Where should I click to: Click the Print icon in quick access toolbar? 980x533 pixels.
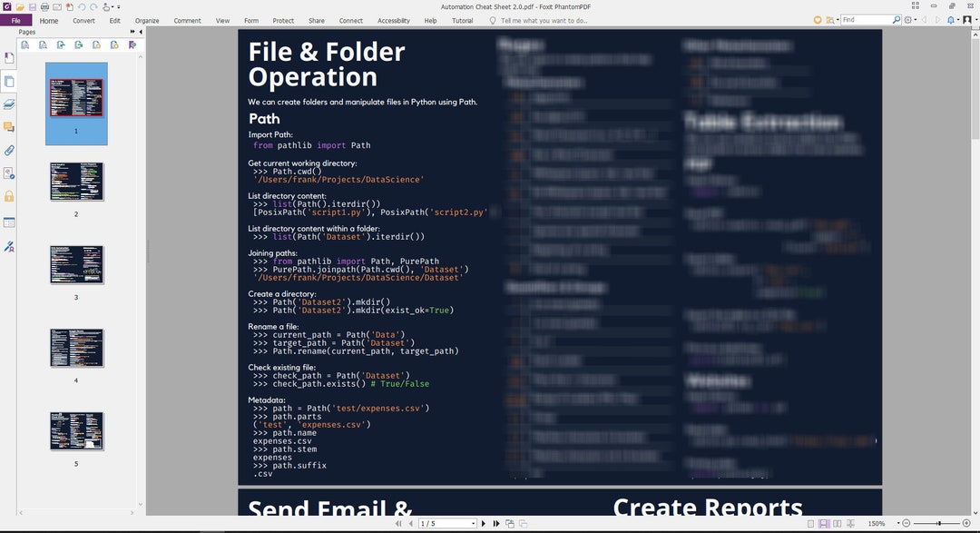tap(44, 5)
